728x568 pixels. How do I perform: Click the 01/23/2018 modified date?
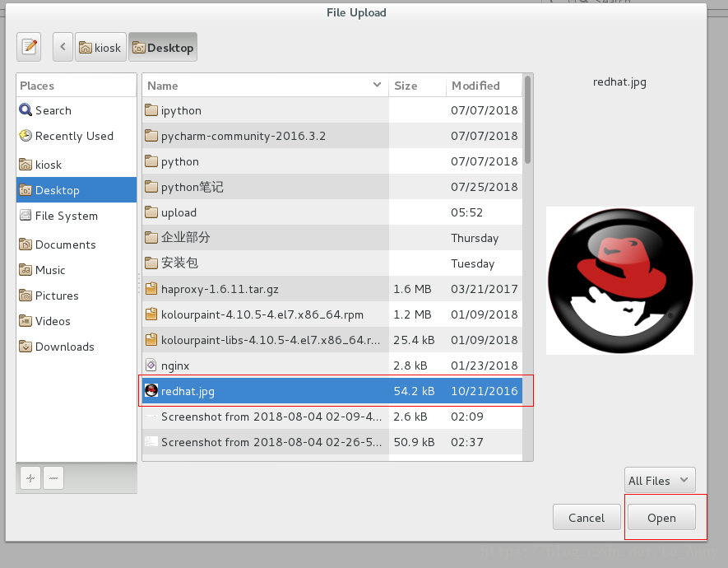click(x=485, y=366)
